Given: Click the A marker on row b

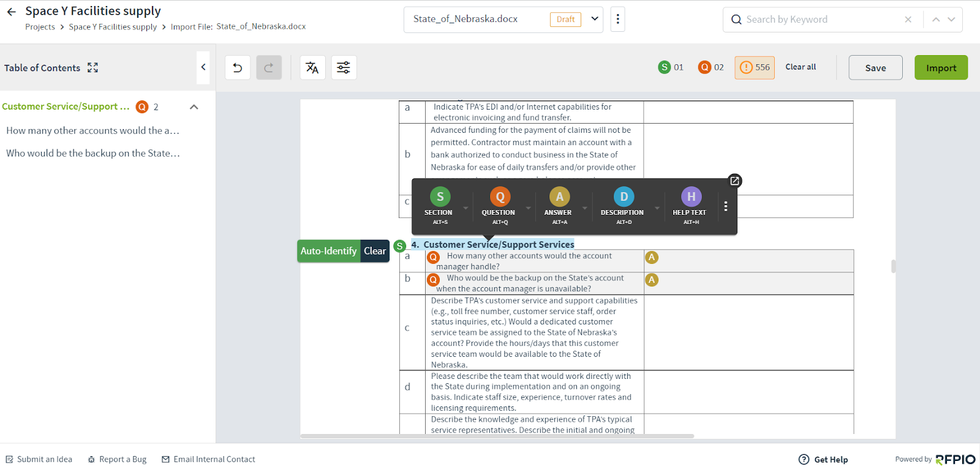Looking at the screenshot, I should click(x=652, y=280).
